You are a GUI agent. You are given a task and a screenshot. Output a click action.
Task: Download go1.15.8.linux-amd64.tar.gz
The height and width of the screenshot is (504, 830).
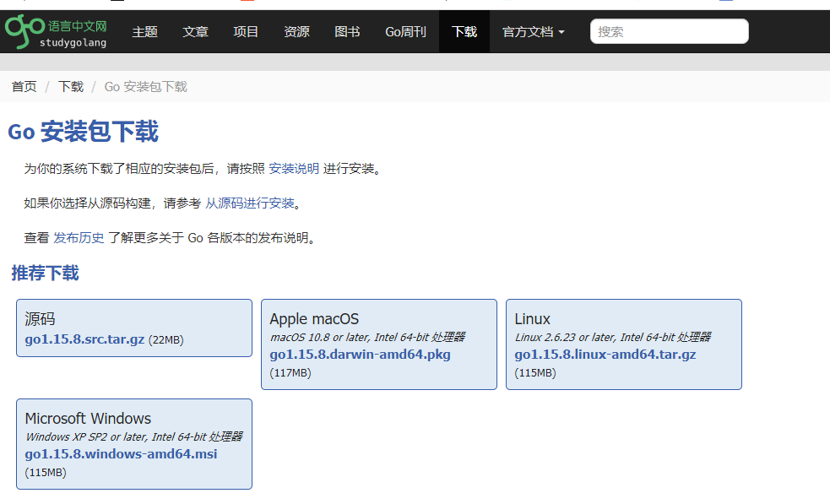tap(605, 355)
